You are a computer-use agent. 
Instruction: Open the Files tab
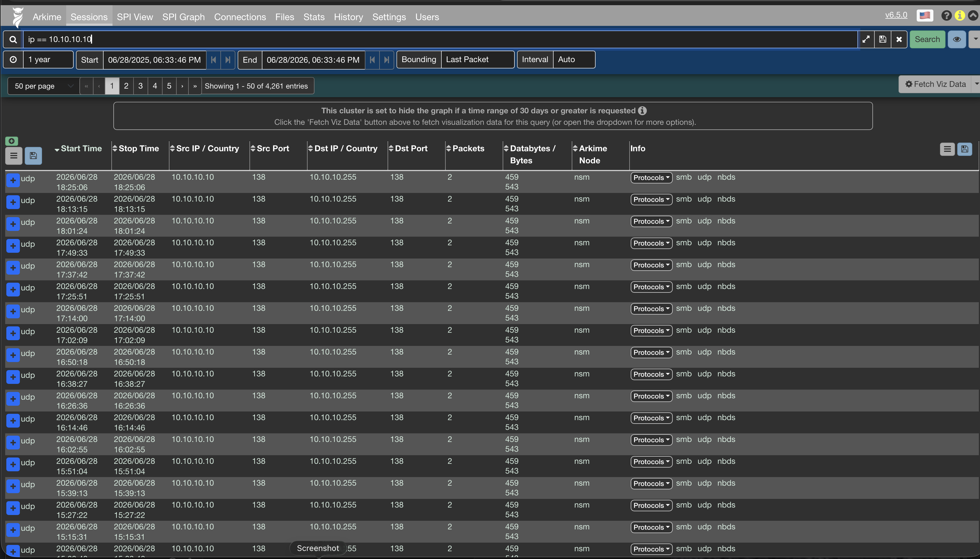tap(285, 17)
